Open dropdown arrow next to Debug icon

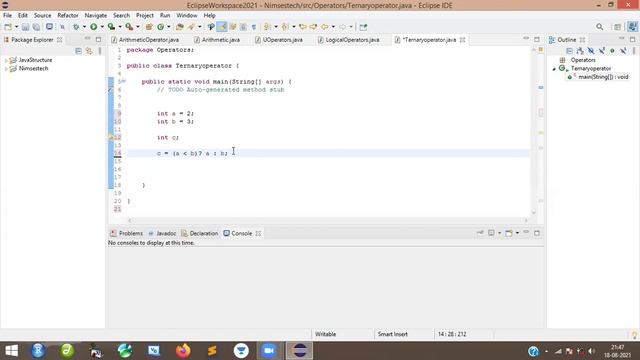[x=84, y=27]
